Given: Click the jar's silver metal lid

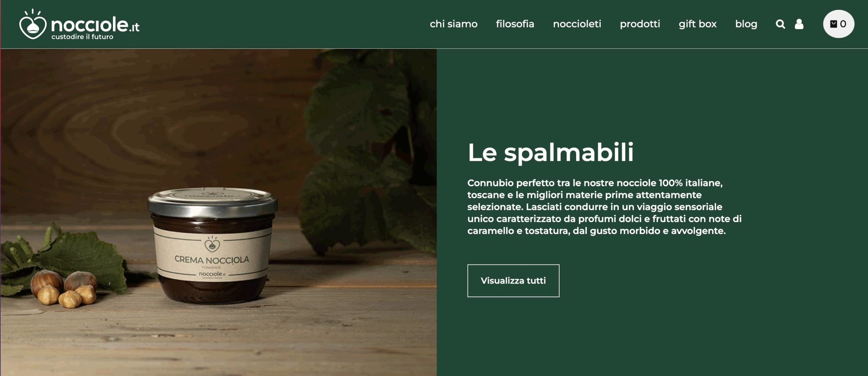Looking at the screenshot, I should pyautogui.click(x=212, y=203).
